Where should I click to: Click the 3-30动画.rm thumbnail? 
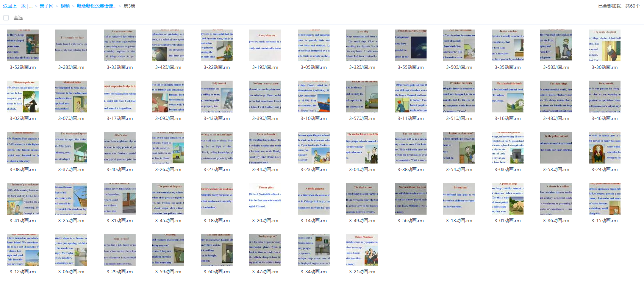(605, 45)
